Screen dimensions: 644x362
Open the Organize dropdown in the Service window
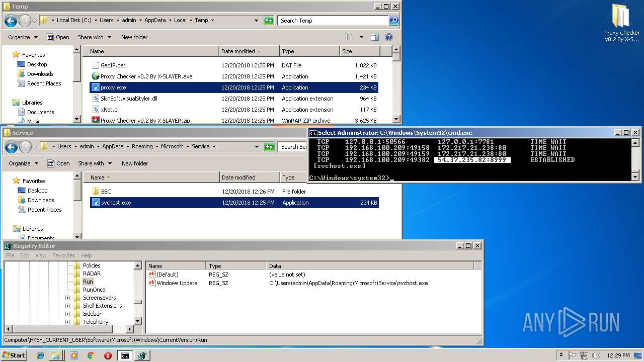pos(23,163)
